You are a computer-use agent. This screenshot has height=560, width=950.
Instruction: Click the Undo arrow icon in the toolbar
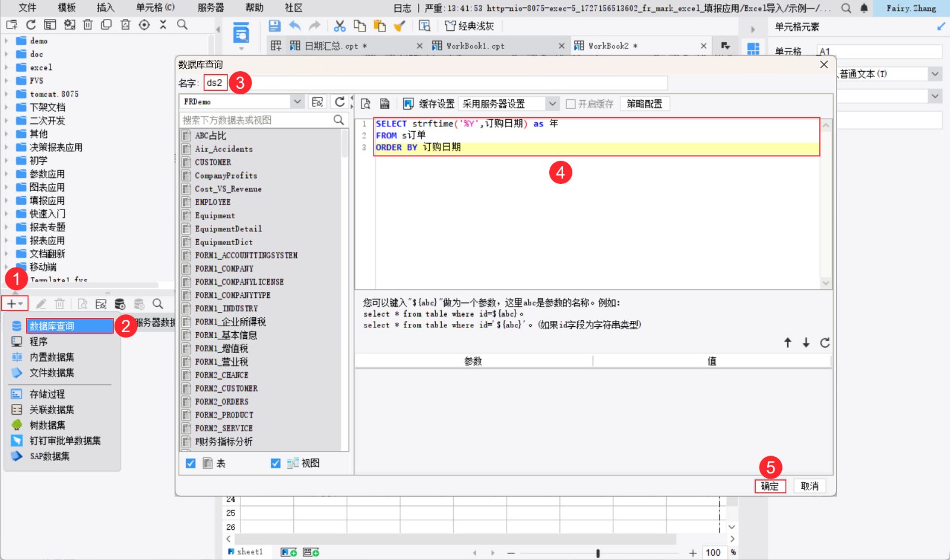click(294, 26)
